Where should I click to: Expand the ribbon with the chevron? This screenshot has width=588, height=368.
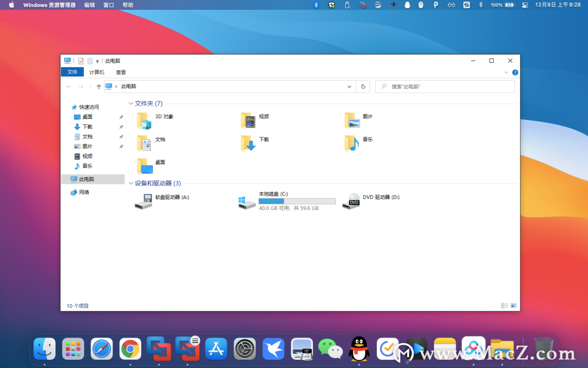coord(506,73)
